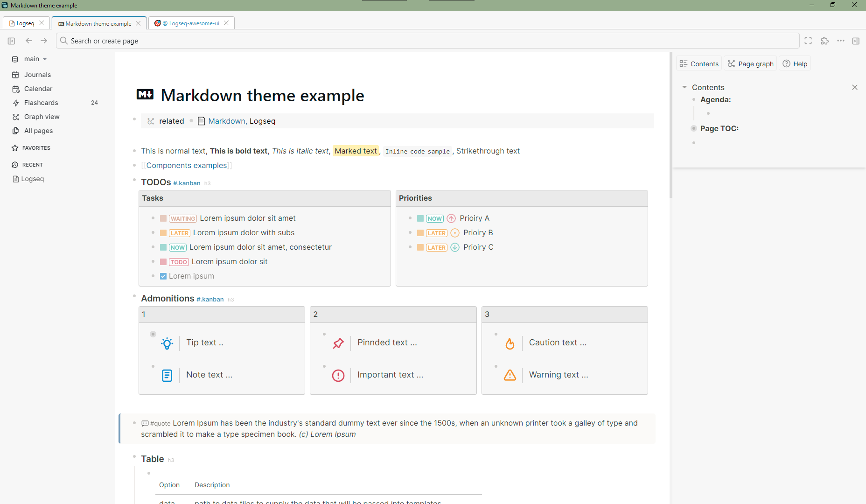Click the bullet of the Table block

click(134, 456)
